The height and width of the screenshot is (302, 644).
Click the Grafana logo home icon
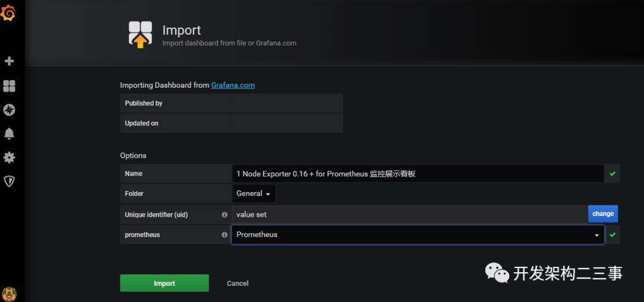(x=8, y=13)
